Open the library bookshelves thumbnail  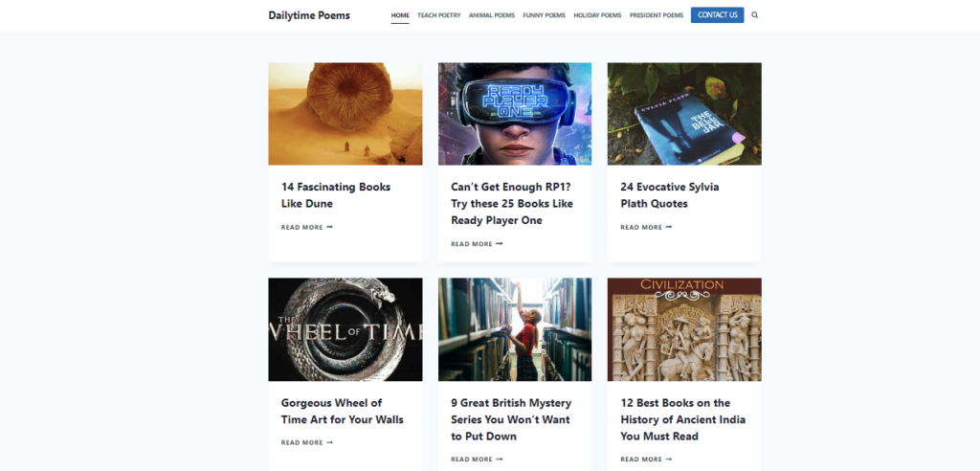pyautogui.click(x=514, y=329)
